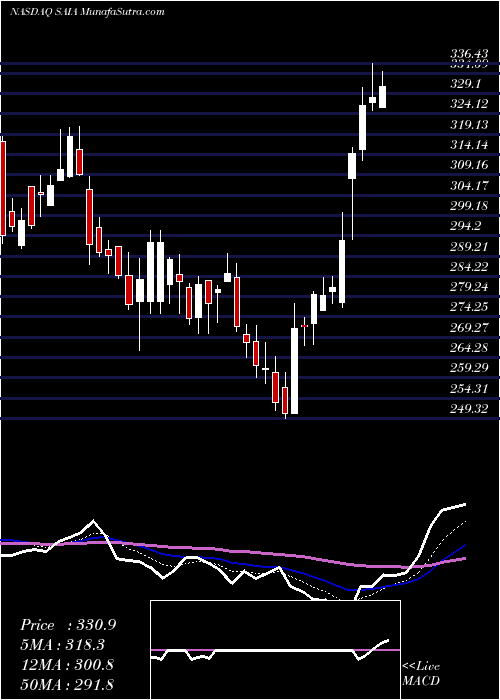Click the 329.1 price axis label
Screen dimensions: 500x700
coord(467,83)
